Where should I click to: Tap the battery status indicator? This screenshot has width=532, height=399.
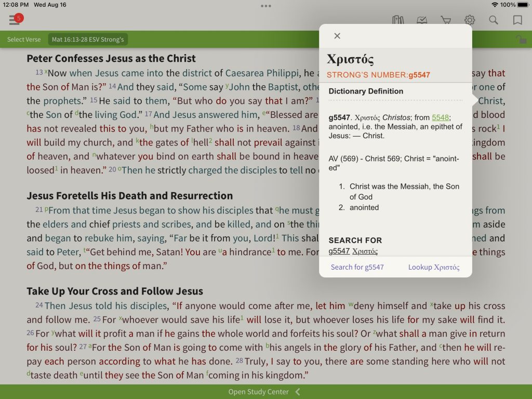[x=523, y=5]
